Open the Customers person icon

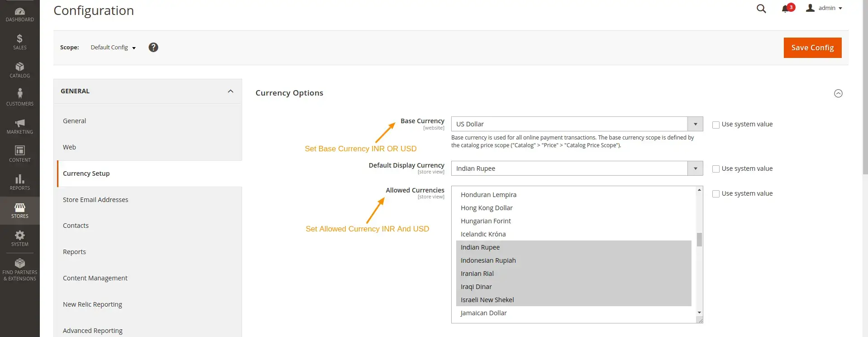tap(19, 93)
